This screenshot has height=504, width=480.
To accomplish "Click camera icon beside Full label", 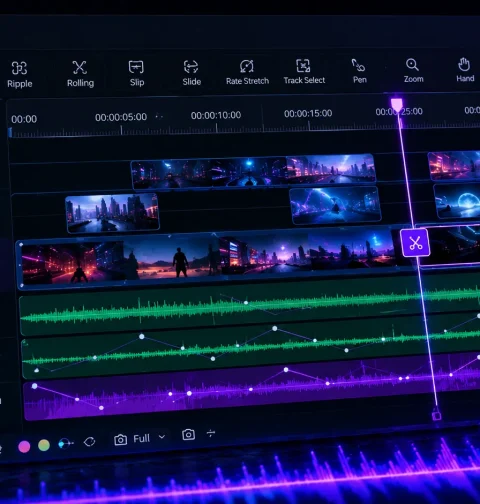I will pos(120,440).
